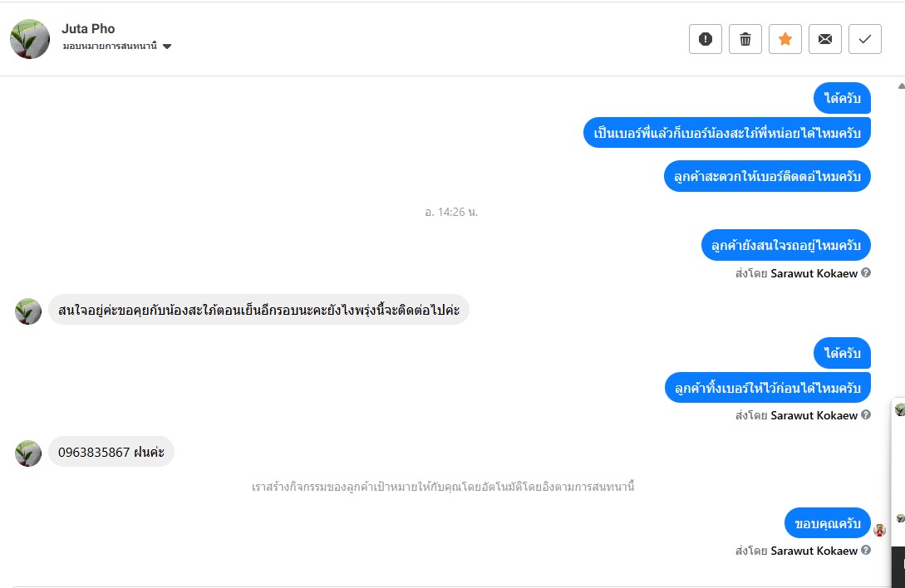Mark conversation done with the checkmark
This screenshot has width=905, height=588.
[865, 39]
